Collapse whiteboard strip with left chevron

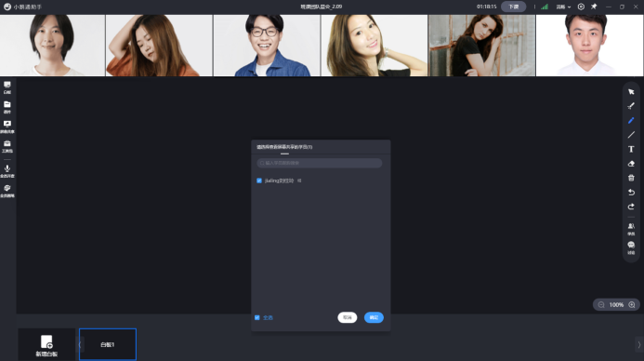[80, 344]
